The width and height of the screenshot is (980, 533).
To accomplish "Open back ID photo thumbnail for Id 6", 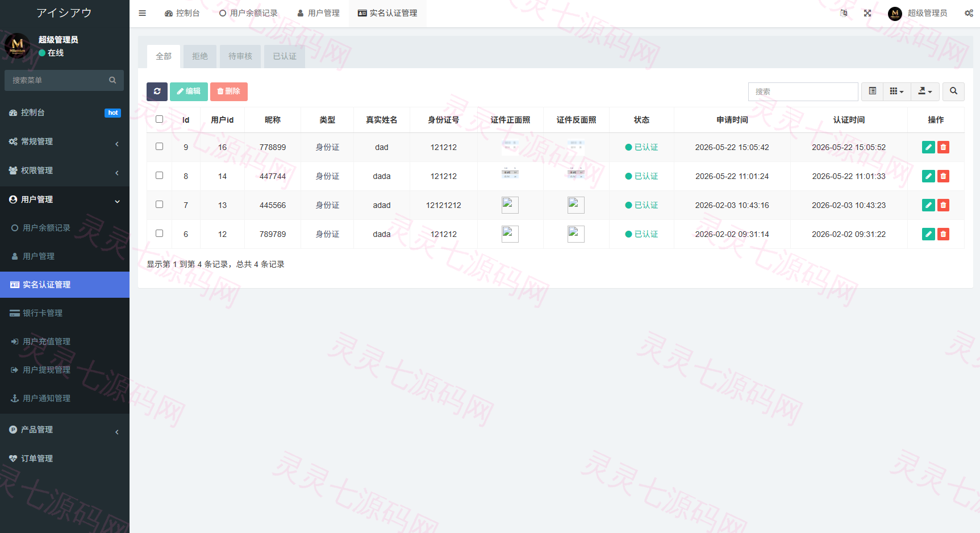I will click(576, 234).
